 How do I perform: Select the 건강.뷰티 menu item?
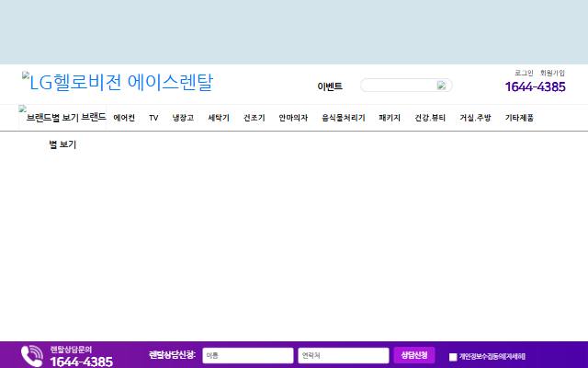[x=430, y=118]
